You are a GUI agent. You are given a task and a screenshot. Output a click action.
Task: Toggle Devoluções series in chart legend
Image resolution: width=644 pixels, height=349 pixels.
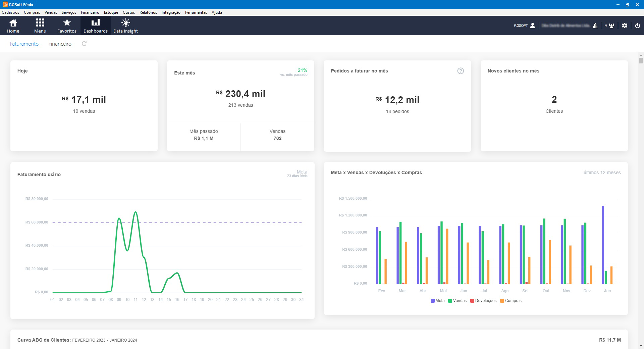tap(483, 301)
